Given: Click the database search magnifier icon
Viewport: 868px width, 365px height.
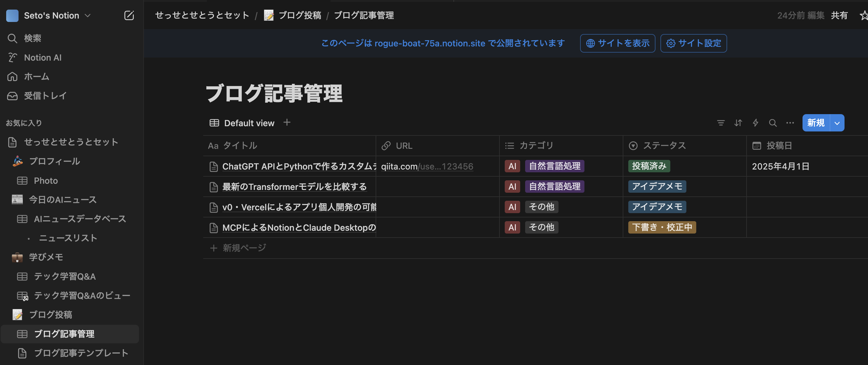Looking at the screenshot, I should (x=773, y=123).
